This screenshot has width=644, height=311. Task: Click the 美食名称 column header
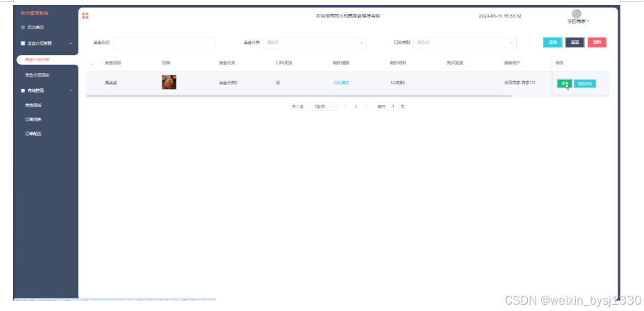pos(113,63)
